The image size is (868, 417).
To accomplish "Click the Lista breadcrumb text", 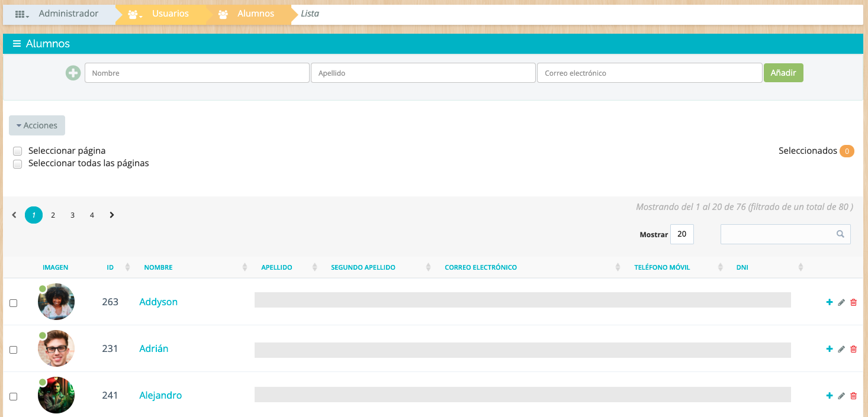I will point(310,14).
